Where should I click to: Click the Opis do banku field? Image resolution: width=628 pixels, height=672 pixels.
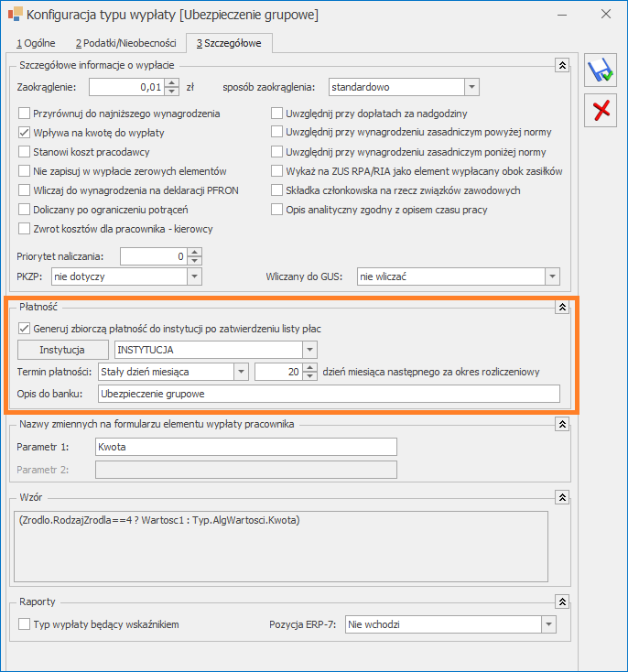[x=329, y=394]
